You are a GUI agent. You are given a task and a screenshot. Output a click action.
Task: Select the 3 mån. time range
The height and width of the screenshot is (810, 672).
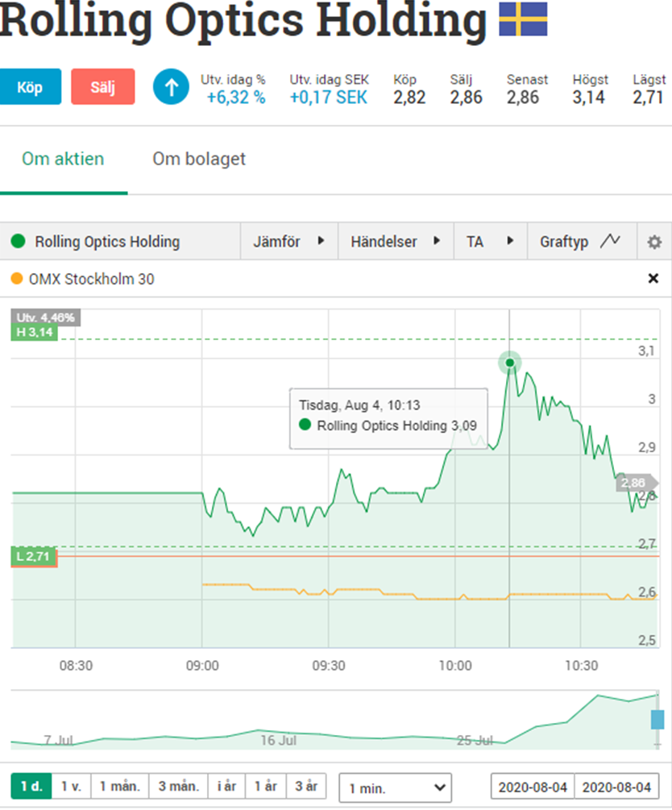[179, 787]
